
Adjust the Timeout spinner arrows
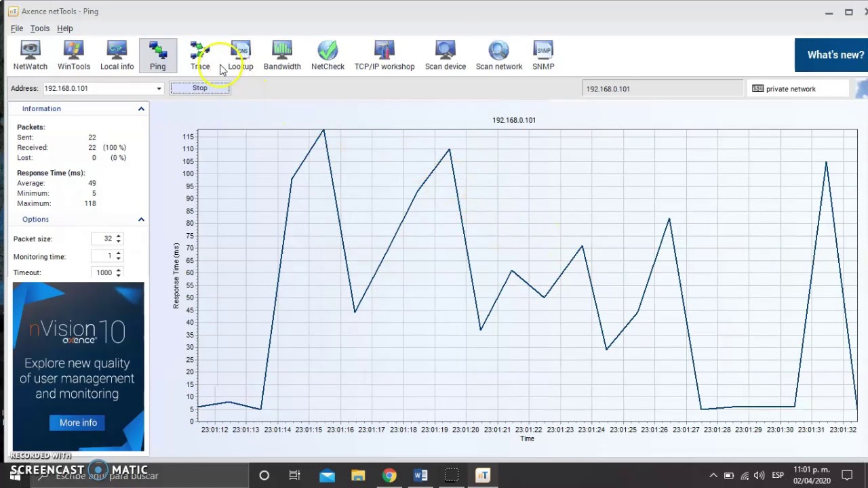pos(119,272)
